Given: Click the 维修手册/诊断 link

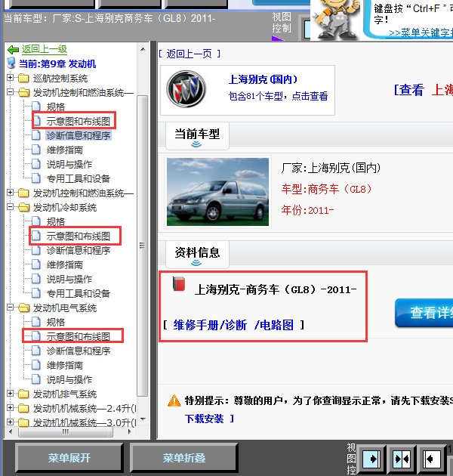Looking at the screenshot, I should tap(210, 325).
